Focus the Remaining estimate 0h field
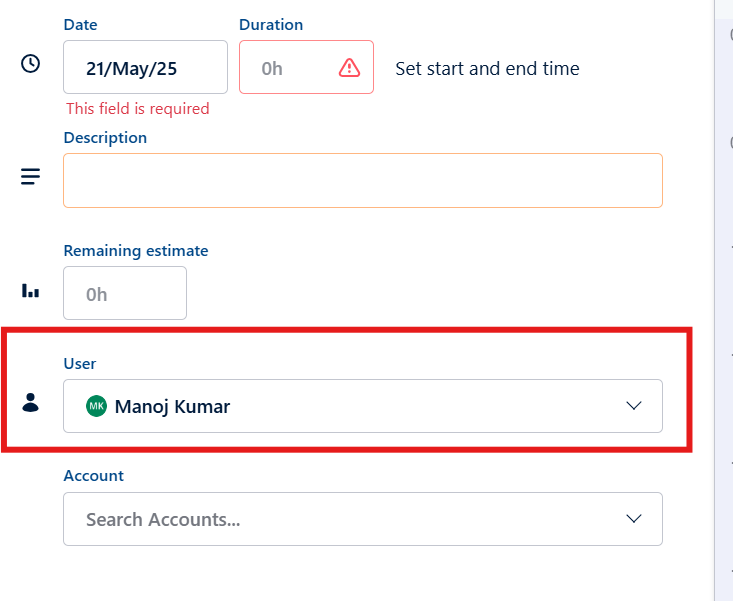 click(x=124, y=294)
